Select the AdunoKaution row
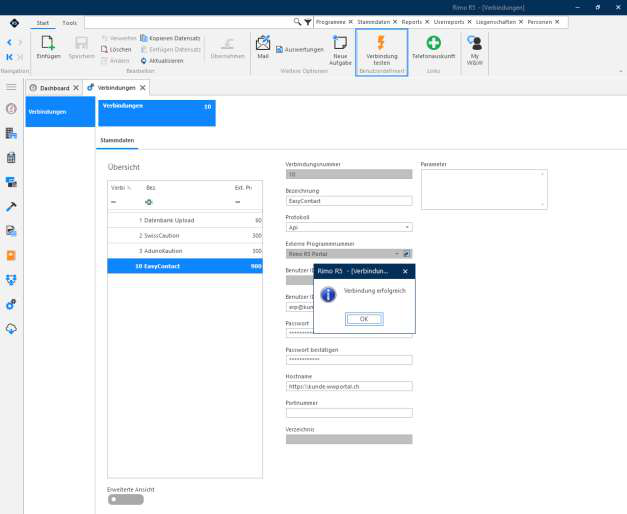The image size is (627, 514). tap(185, 251)
